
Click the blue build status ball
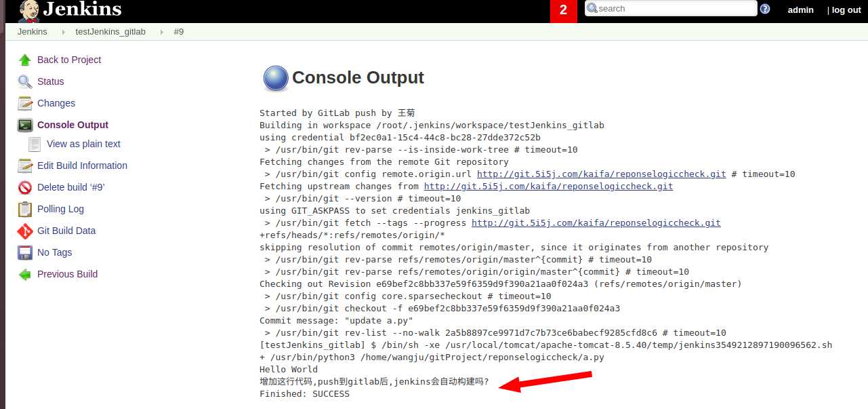275,79
